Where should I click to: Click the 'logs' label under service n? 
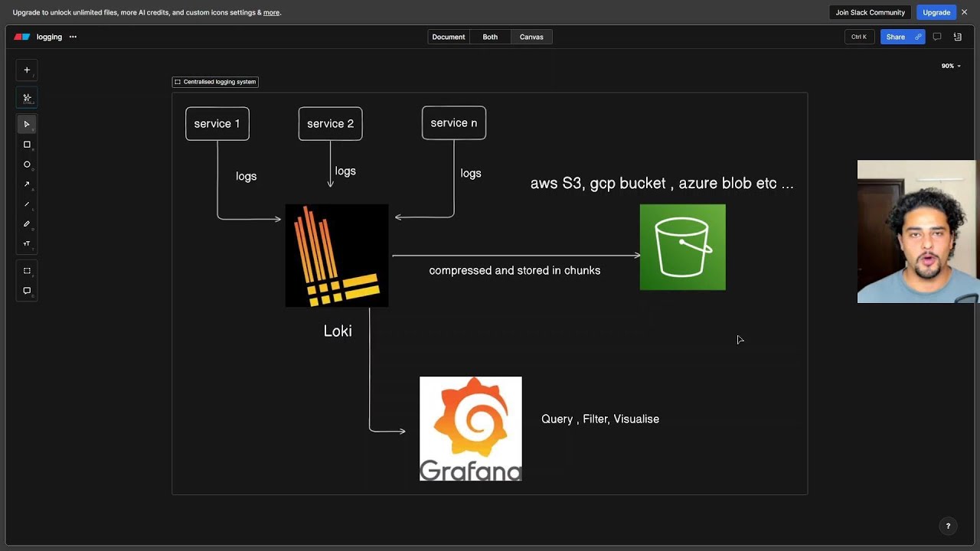click(x=471, y=174)
